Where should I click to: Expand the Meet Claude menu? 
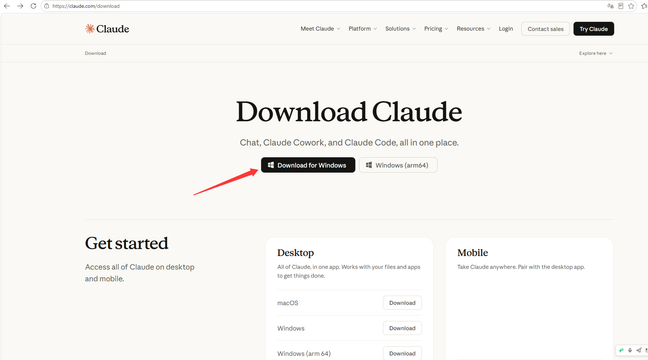[x=320, y=29]
